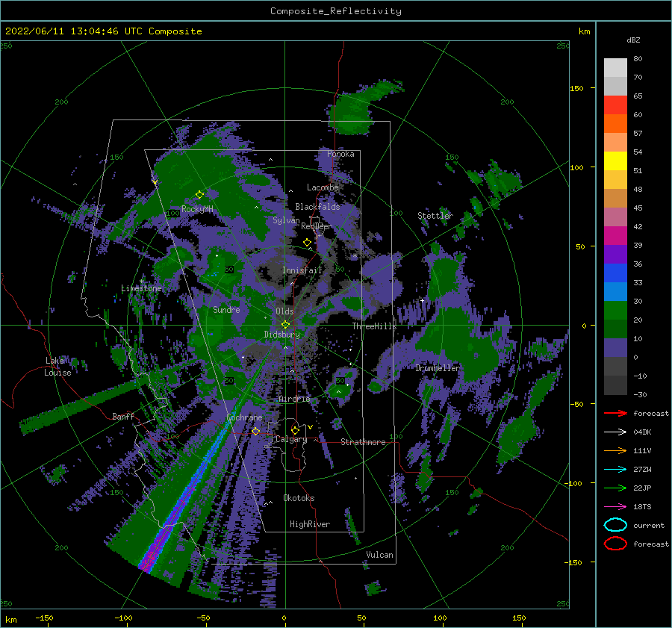This screenshot has height=628, width=672.
Task: Click the Banff town label
Action: [x=123, y=416]
